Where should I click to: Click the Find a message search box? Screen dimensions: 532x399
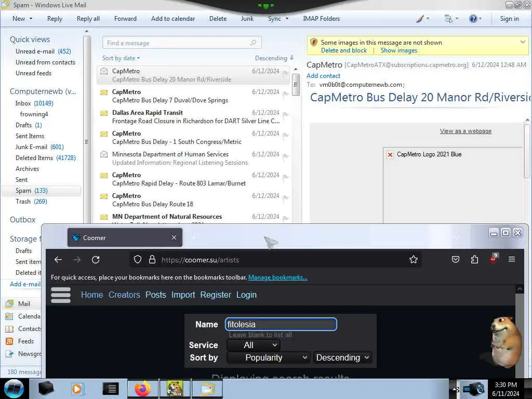[182, 43]
